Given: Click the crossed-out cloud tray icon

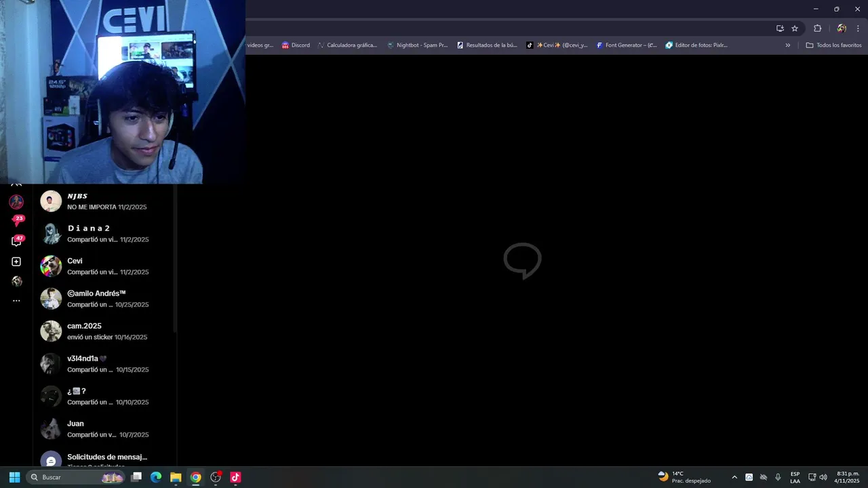Looking at the screenshot, I should point(763,477).
